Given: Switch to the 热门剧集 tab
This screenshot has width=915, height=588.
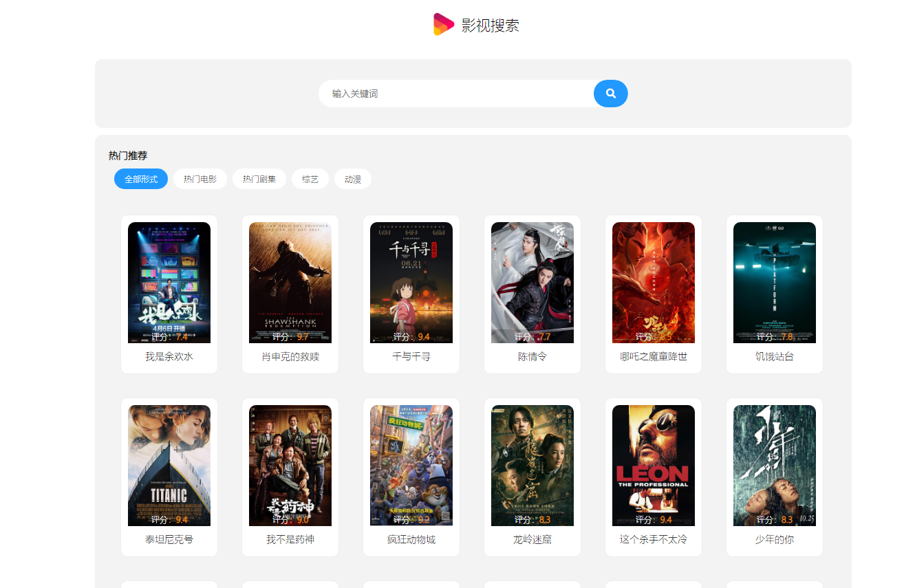Looking at the screenshot, I should (x=259, y=179).
